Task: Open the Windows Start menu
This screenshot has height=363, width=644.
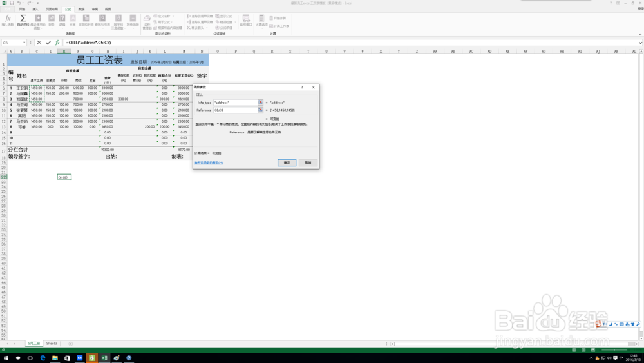Action: 6,358
